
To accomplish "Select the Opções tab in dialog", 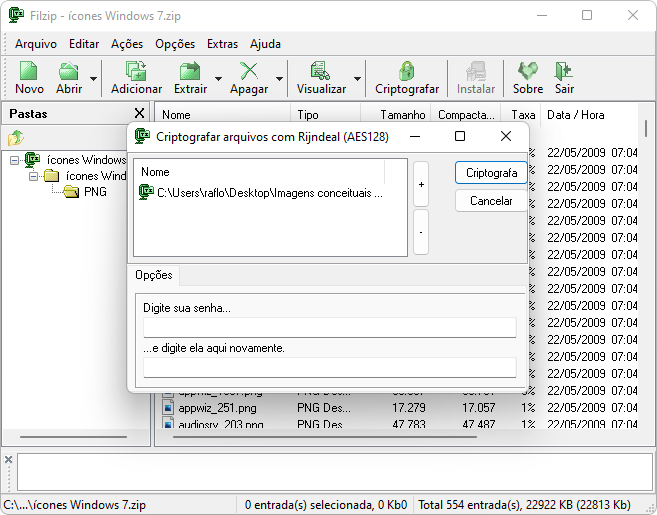I will 154,275.
